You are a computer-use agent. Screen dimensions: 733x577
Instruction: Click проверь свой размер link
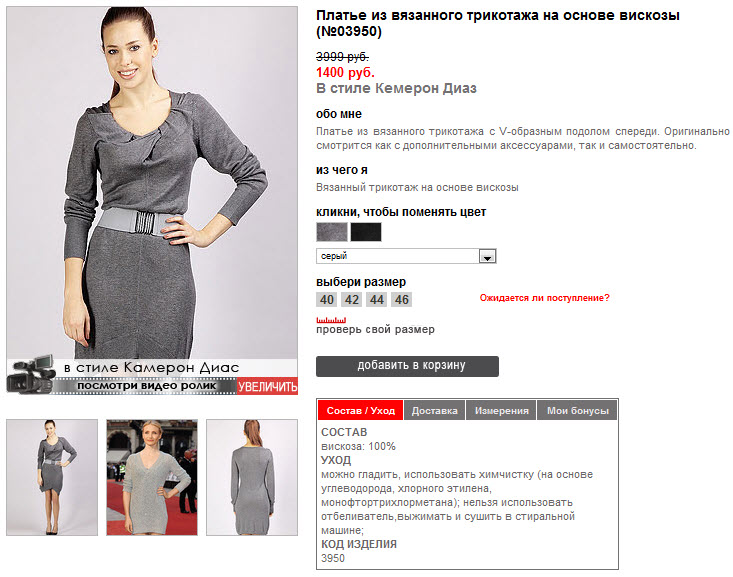click(375, 330)
